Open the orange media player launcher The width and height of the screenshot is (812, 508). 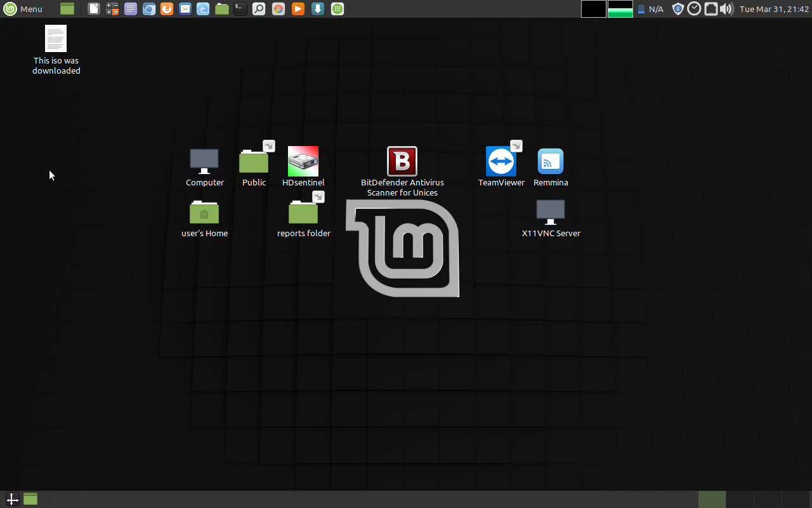pos(298,9)
